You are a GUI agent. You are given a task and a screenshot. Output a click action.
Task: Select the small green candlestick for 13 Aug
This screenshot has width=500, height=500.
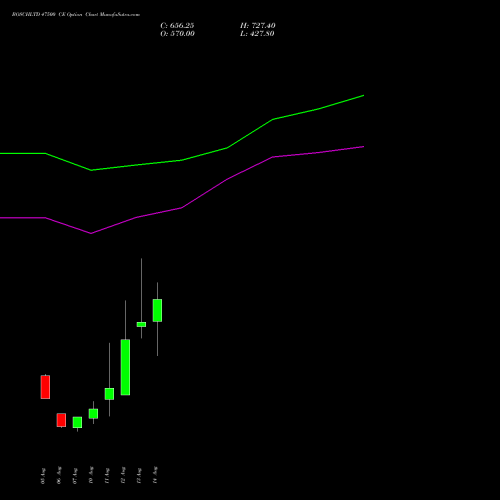click(x=141, y=324)
